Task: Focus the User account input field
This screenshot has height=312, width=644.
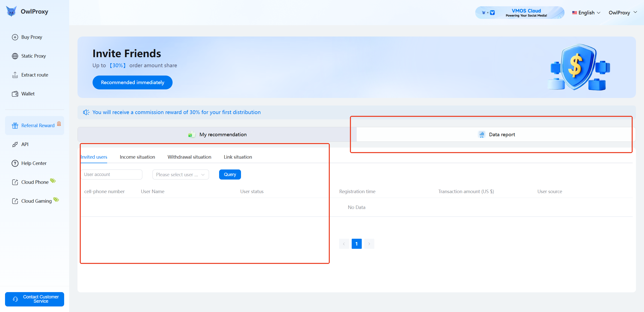Action: [111, 175]
